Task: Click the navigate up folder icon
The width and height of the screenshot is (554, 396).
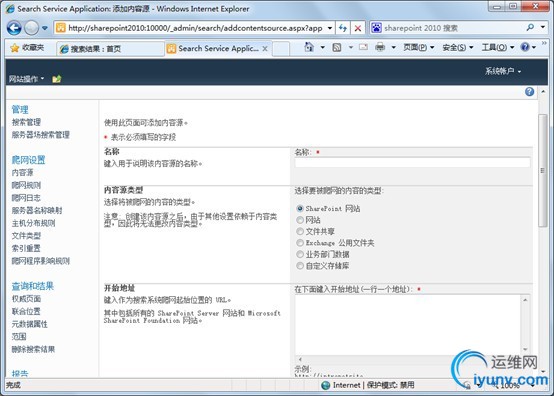Action: pos(57,78)
